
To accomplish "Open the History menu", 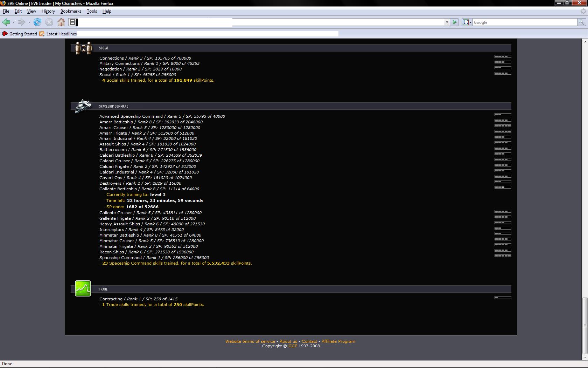I will click(x=48, y=11).
